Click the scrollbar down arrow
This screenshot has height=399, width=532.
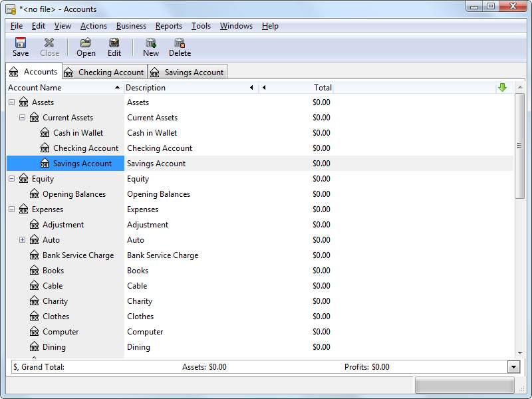(519, 353)
